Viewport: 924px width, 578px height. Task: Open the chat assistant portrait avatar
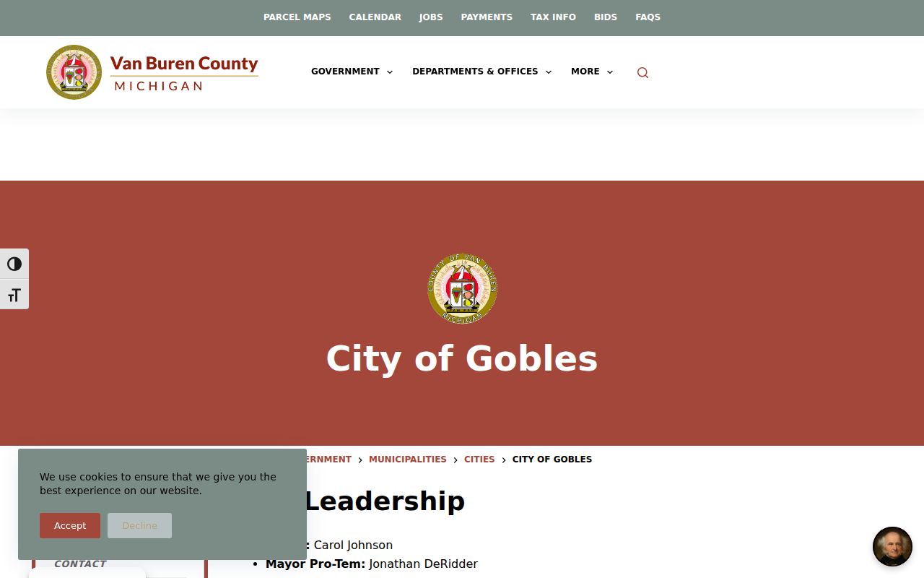point(892,546)
